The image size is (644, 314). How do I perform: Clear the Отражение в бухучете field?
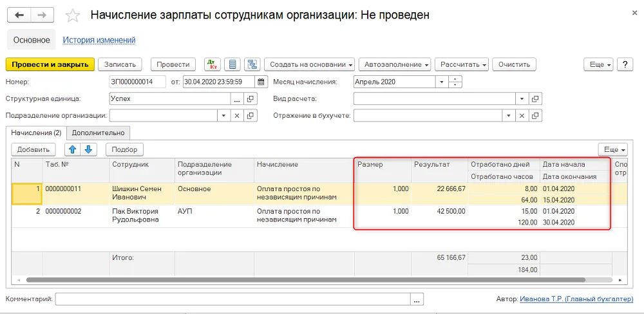[x=522, y=116]
